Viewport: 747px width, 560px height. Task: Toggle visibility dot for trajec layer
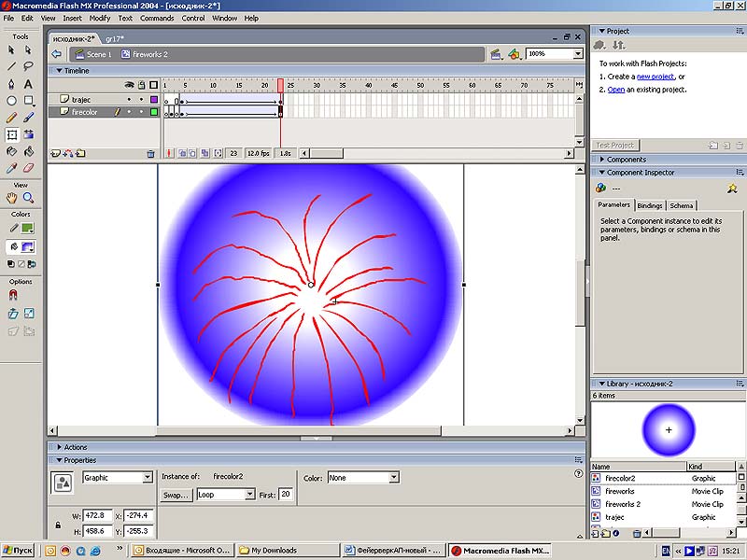click(130, 99)
